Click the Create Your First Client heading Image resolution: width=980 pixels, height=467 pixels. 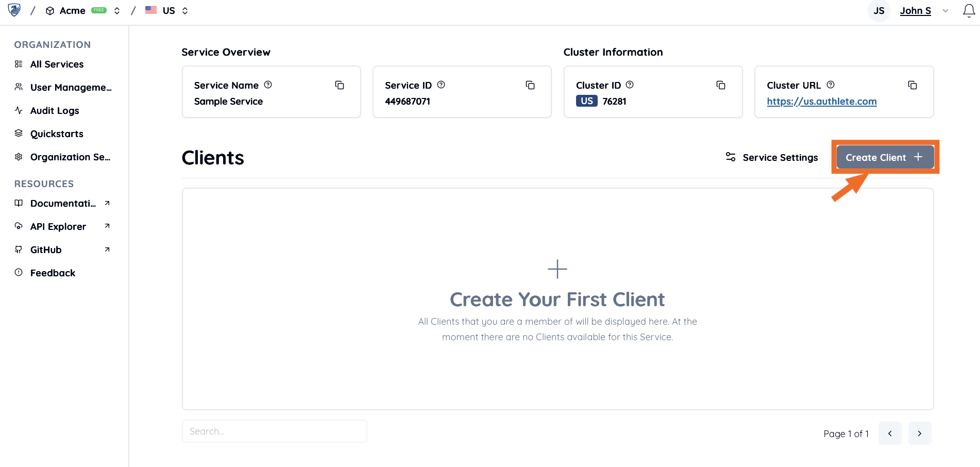click(557, 299)
